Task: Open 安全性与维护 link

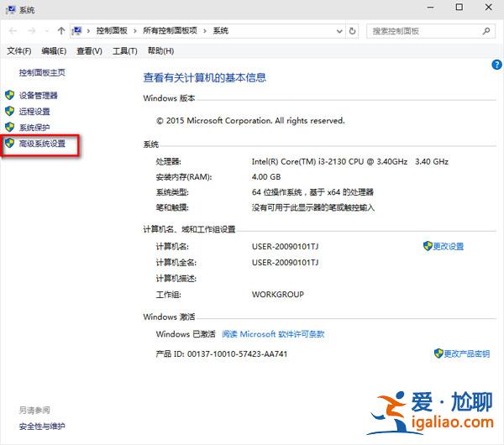Action: coord(42,427)
